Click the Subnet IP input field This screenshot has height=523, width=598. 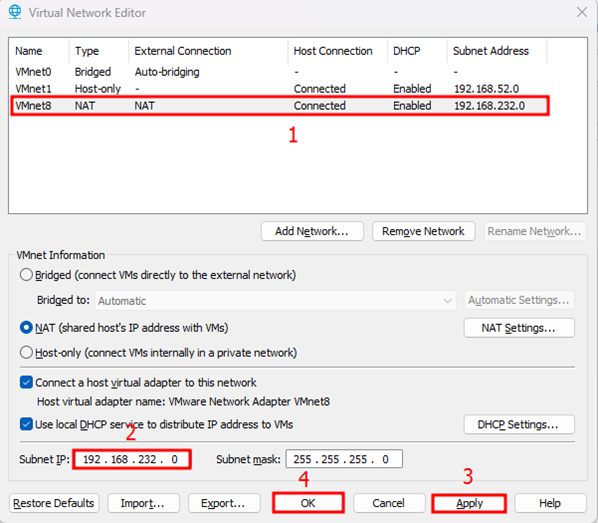(132, 459)
